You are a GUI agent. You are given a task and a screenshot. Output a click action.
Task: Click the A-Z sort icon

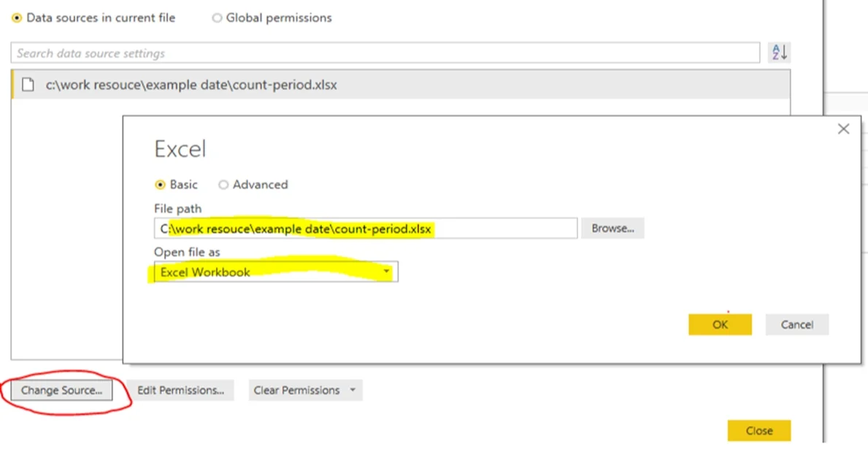tap(779, 52)
